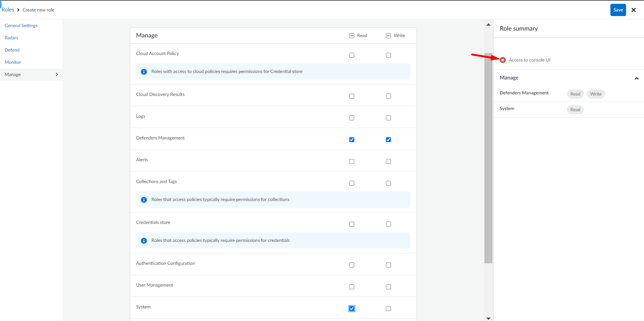644x321 pixels.
Task: Click the vertical scrollbar thumb
Action: 488,158
